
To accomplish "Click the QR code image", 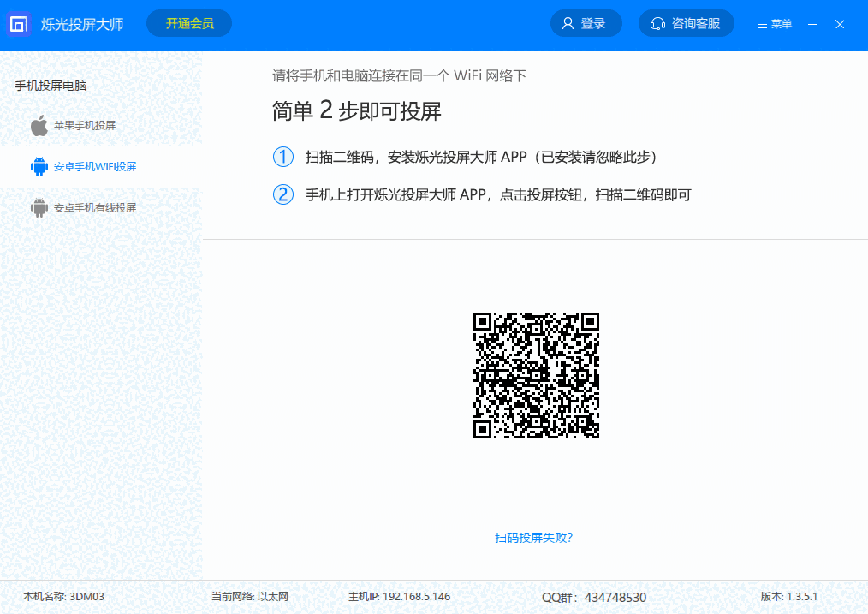I will coord(535,374).
